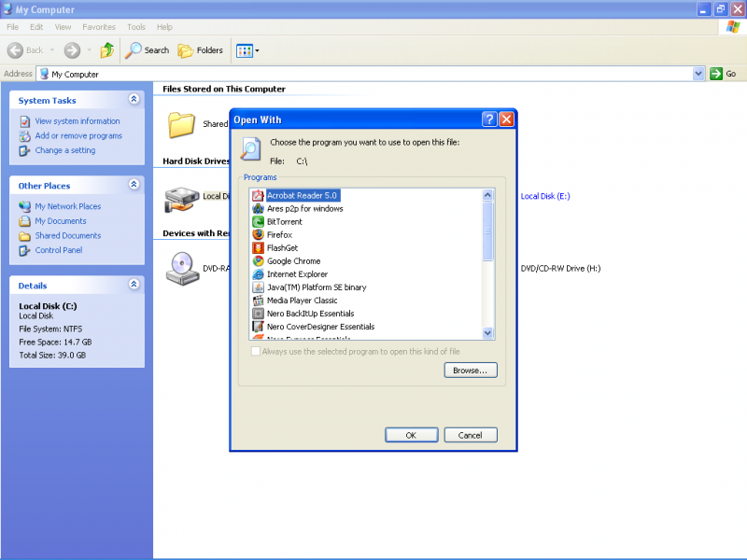The width and height of the screenshot is (747, 560).
Task: Open the My Documents link
Action: click(61, 221)
